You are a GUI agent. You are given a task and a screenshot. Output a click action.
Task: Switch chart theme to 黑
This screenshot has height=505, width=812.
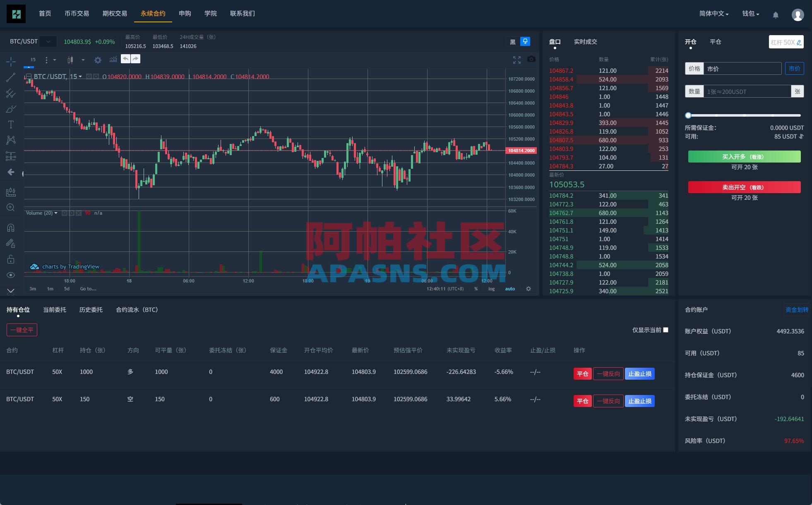coord(512,41)
